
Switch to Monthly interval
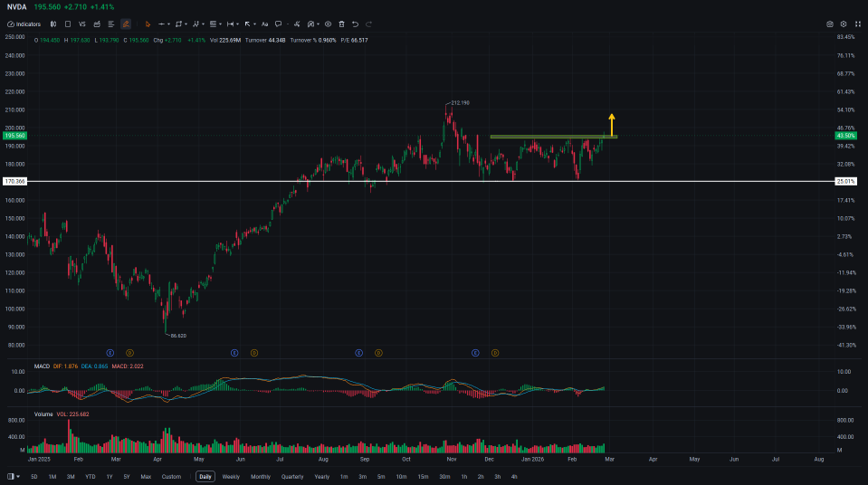pyautogui.click(x=261, y=477)
